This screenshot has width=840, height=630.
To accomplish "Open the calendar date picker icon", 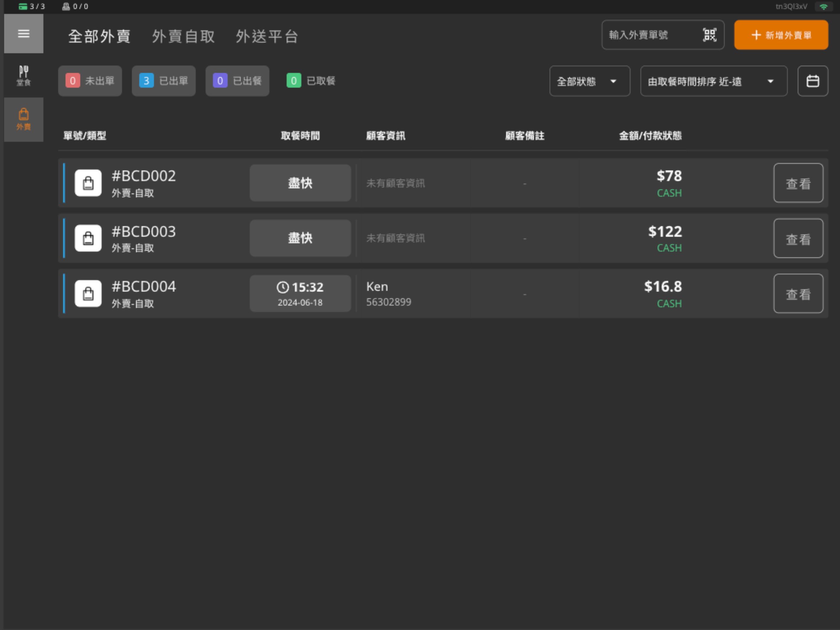I will pos(812,81).
